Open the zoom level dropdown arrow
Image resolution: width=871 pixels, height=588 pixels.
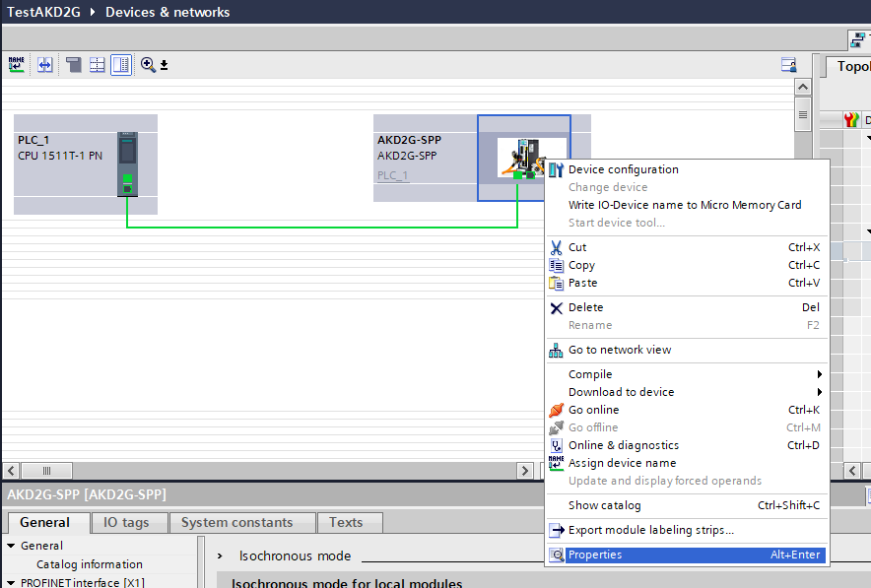tap(165, 66)
